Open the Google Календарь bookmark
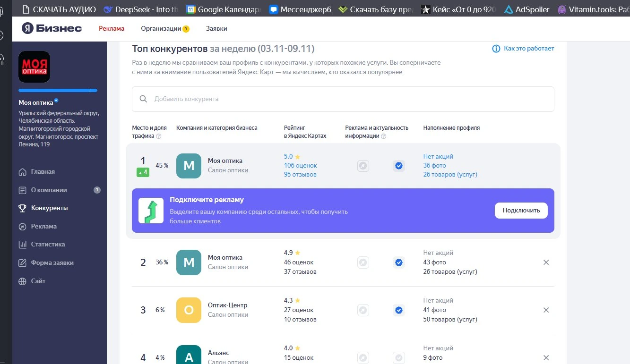 [224, 9]
